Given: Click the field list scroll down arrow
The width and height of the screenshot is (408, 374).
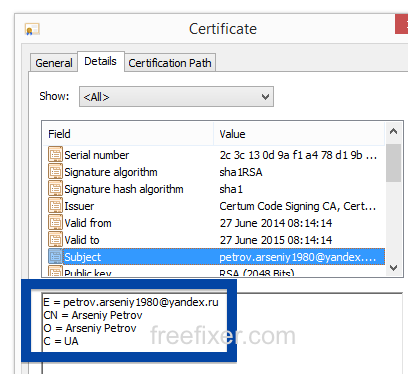Looking at the screenshot, I should (x=394, y=268).
